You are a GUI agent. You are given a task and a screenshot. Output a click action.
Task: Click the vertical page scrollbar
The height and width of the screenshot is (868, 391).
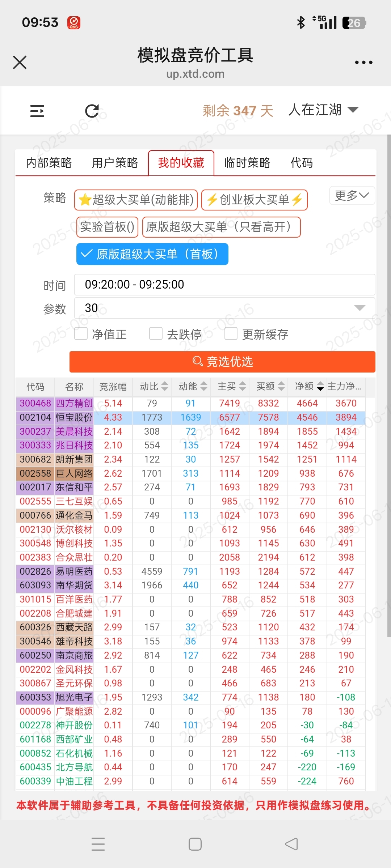pyautogui.click(x=389, y=386)
